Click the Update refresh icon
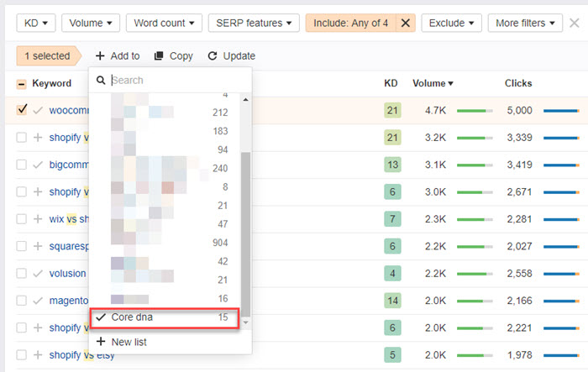 tap(213, 56)
